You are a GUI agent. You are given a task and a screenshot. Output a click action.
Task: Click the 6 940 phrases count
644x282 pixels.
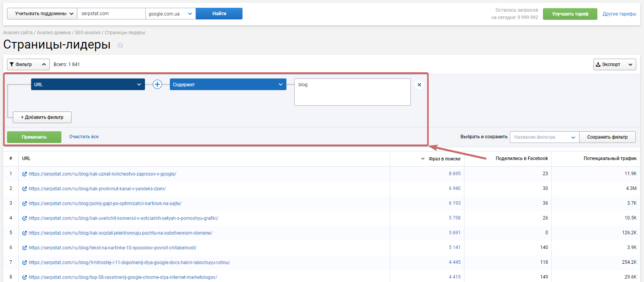pyautogui.click(x=455, y=188)
